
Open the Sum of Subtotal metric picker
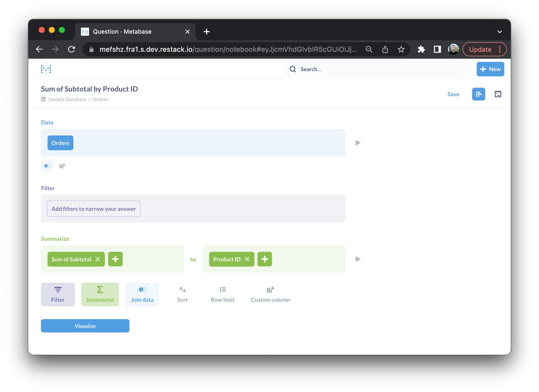coord(71,259)
